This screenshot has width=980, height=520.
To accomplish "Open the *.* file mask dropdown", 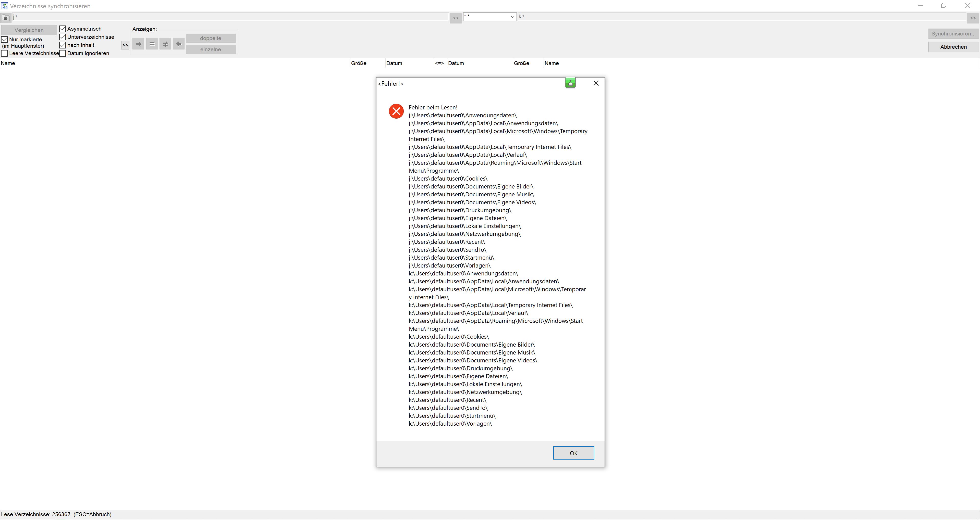I will (512, 17).
